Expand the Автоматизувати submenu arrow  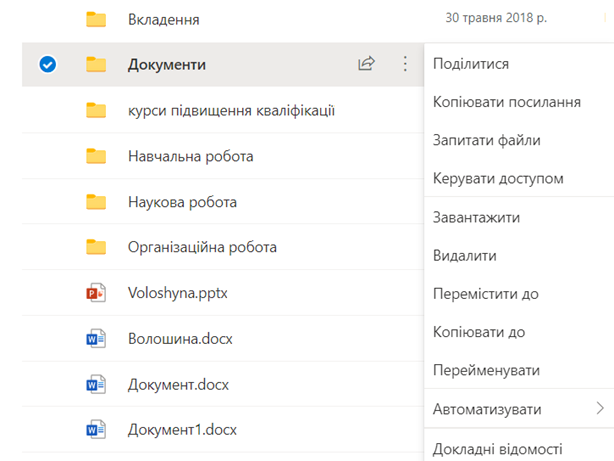click(600, 409)
